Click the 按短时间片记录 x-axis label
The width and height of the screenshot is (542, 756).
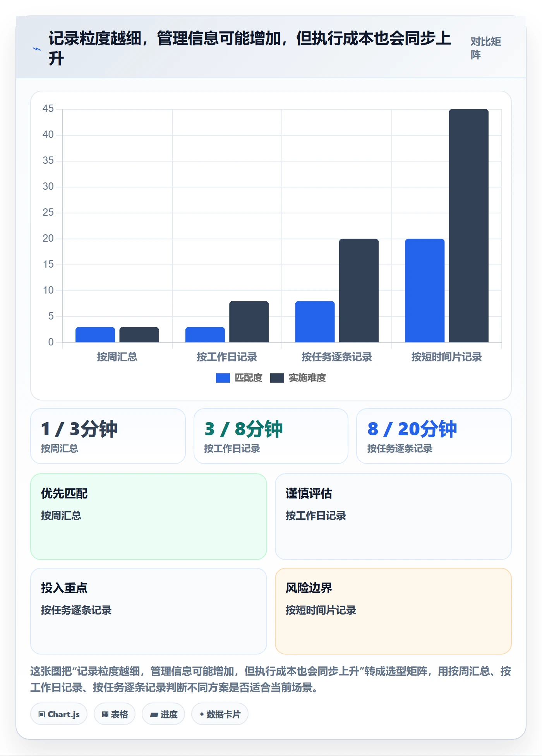point(446,357)
